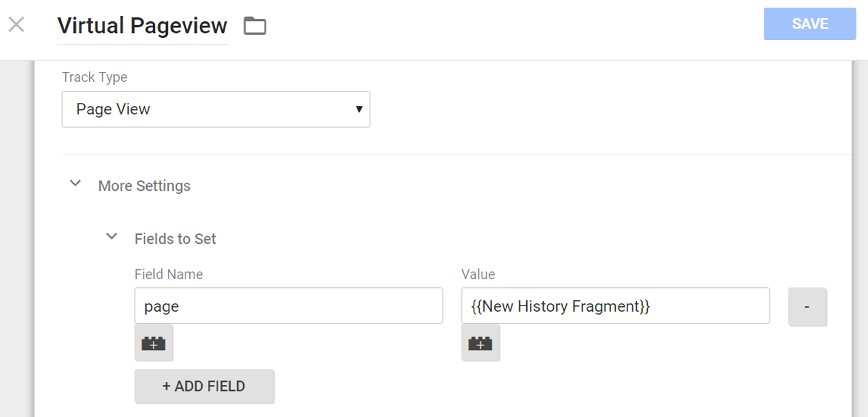Click the Value column label
The height and width of the screenshot is (417, 868).
coord(477,274)
